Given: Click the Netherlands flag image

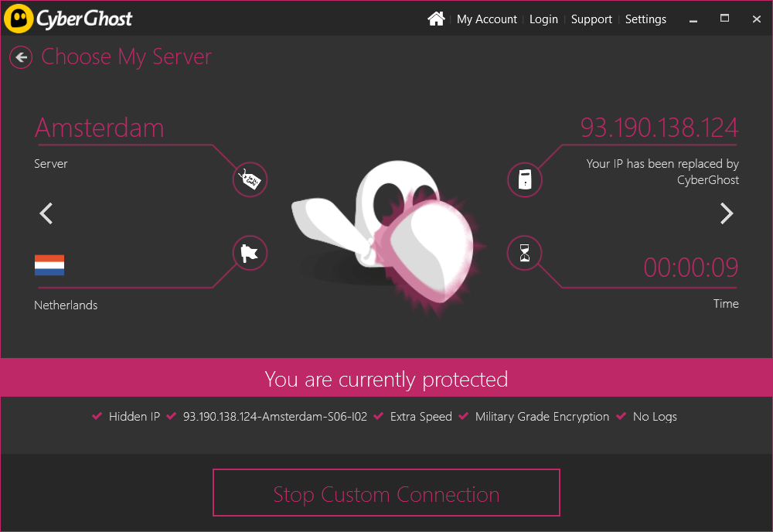Looking at the screenshot, I should click(x=49, y=264).
